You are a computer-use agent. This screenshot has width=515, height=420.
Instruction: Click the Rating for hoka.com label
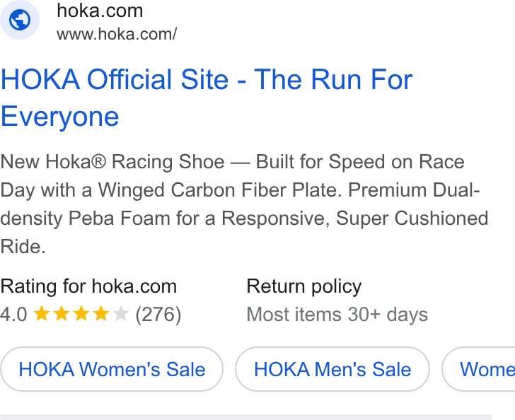[x=88, y=286]
